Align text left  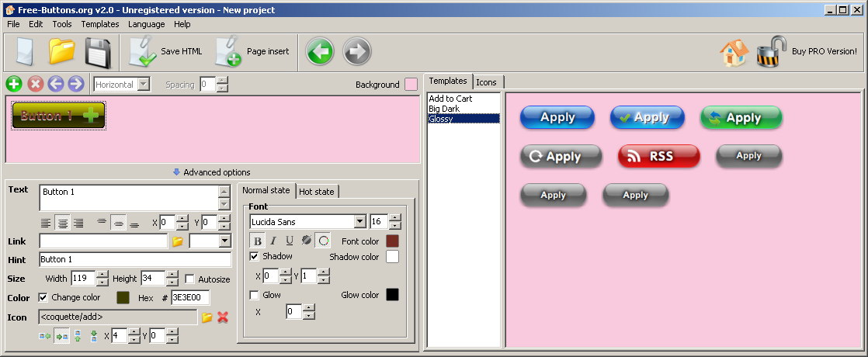tap(46, 223)
